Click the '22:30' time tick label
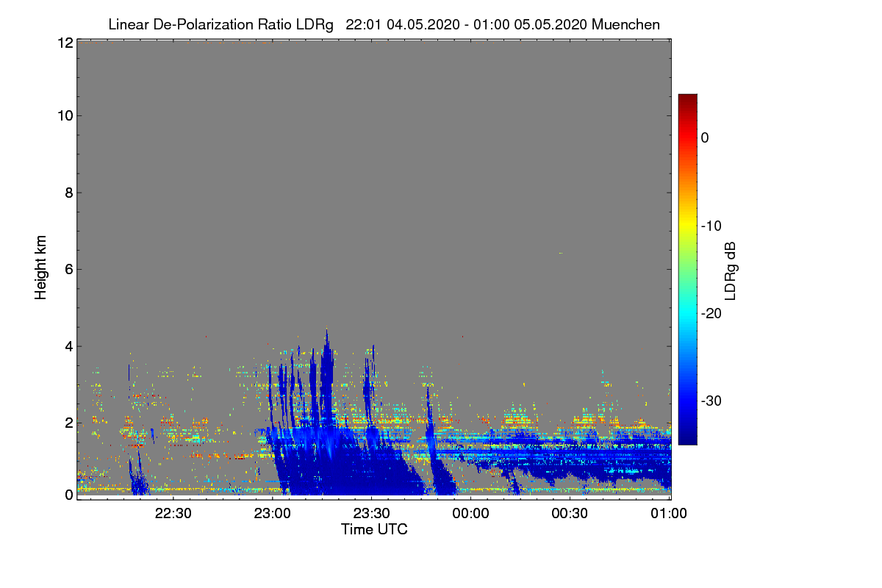The height and width of the screenshot is (588, 882). (x=173, y=514)
